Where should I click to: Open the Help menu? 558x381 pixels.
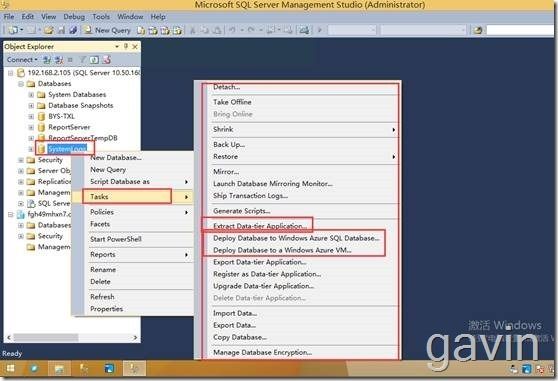click(x=158, y=17)
